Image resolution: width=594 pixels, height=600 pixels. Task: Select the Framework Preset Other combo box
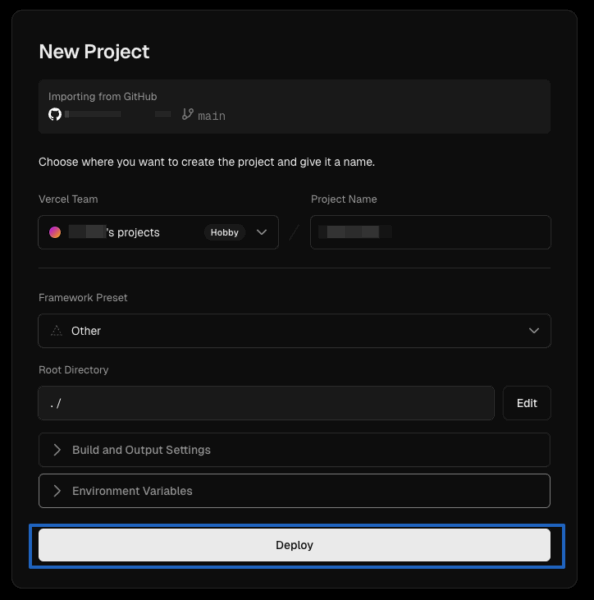pos(294,331)
